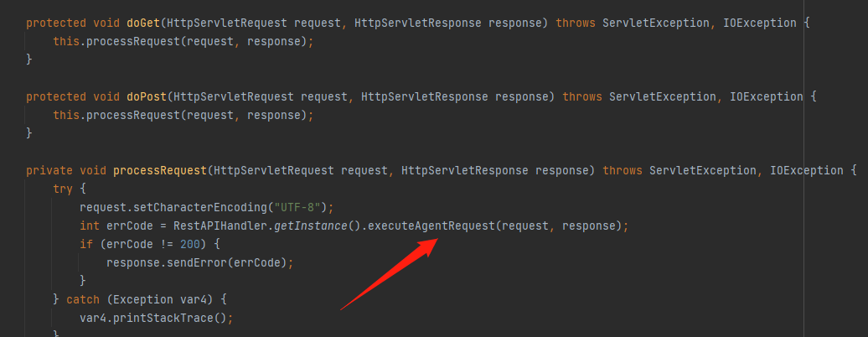
Task: Click the private keyword of processRequest
Action: 49,170
